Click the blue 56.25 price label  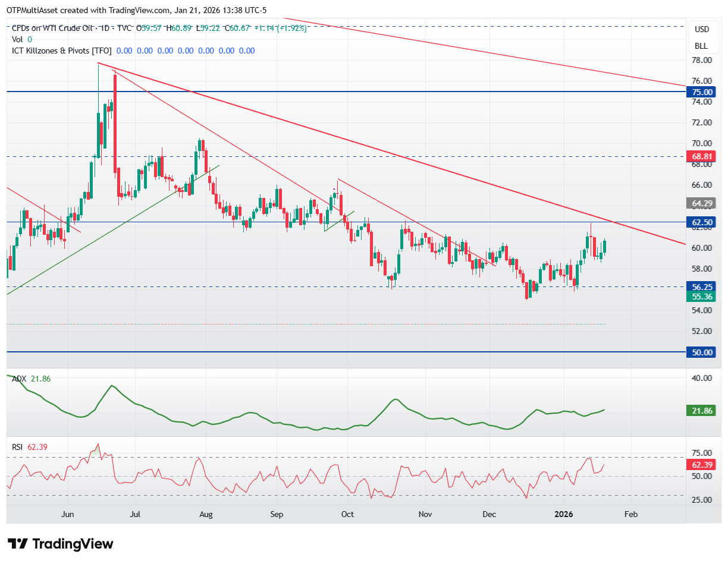point(702,286)
